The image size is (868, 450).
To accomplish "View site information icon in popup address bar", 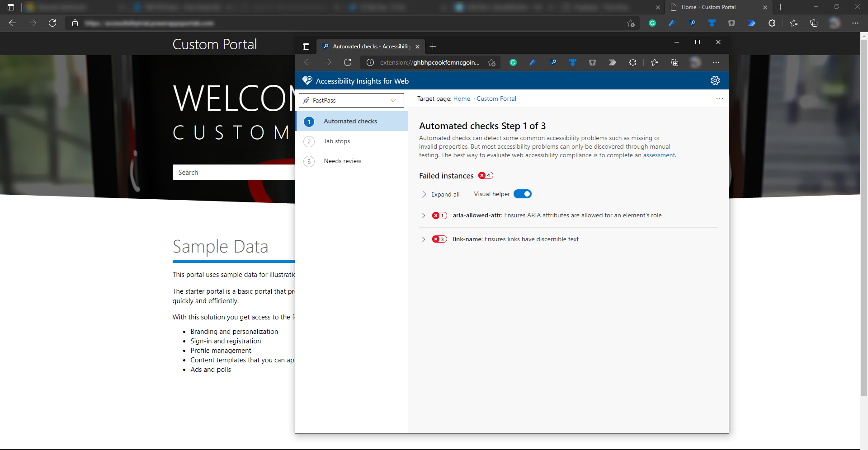I will tap(370, 62).
